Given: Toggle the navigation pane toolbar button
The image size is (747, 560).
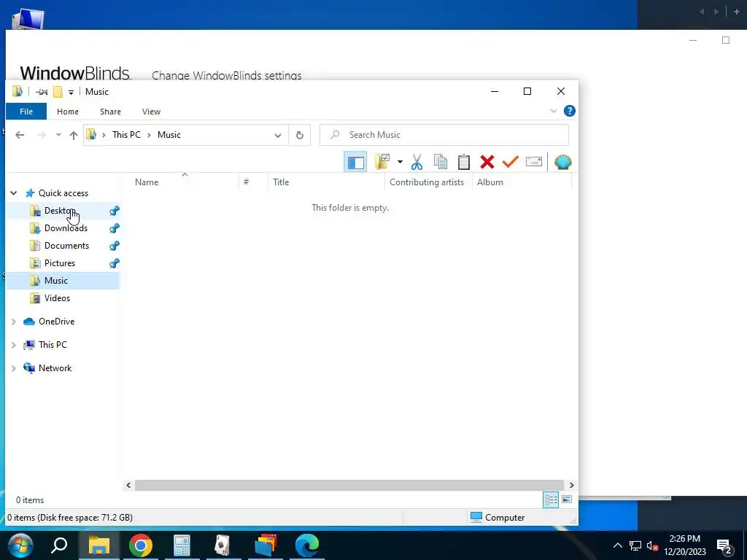Looking at the screenshot, I should (x=355, y=163).
